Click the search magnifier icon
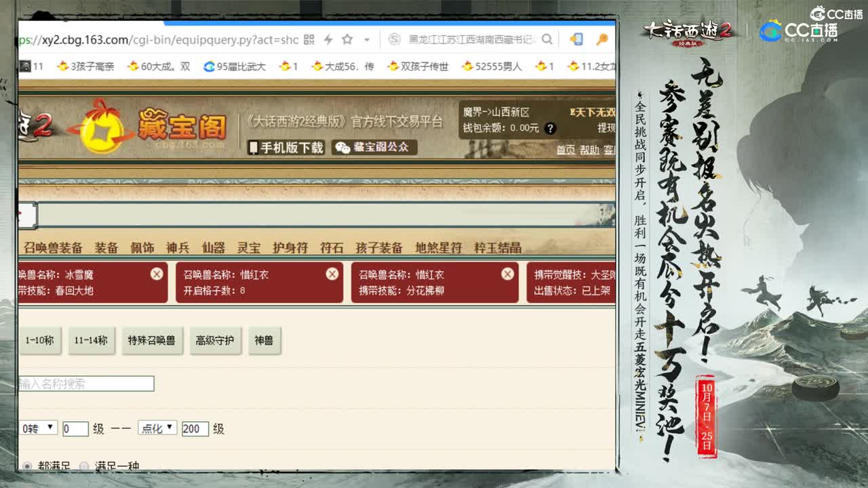The height and width of the screenshot is (488, 868). coord(547,40)
